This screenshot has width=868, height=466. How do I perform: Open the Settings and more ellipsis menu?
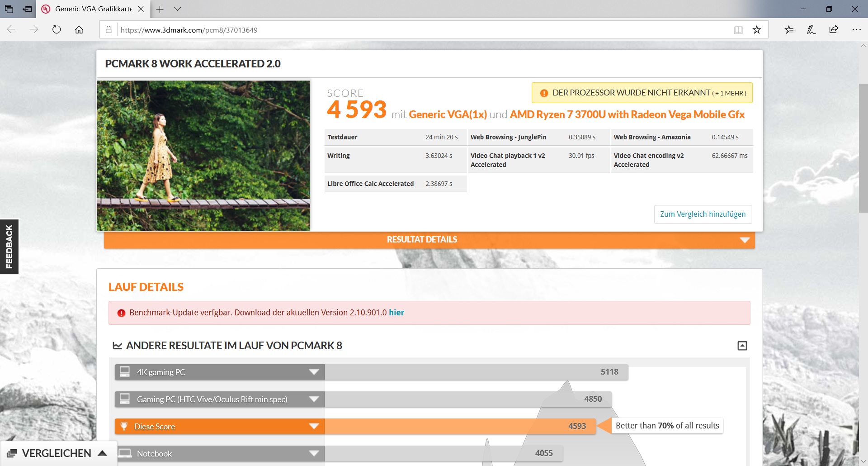tap(856, 30)
